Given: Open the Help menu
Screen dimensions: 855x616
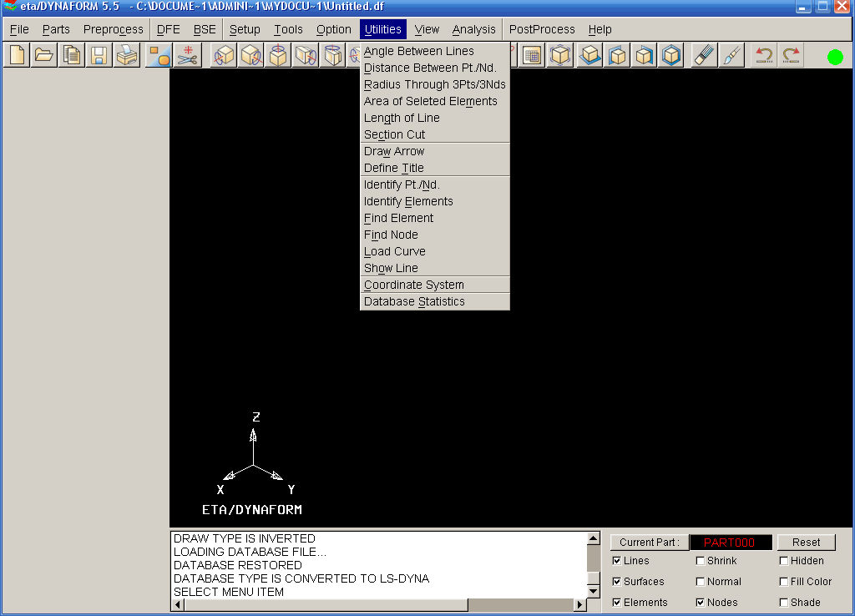Looking at the screenshot, I should (600, 29).
